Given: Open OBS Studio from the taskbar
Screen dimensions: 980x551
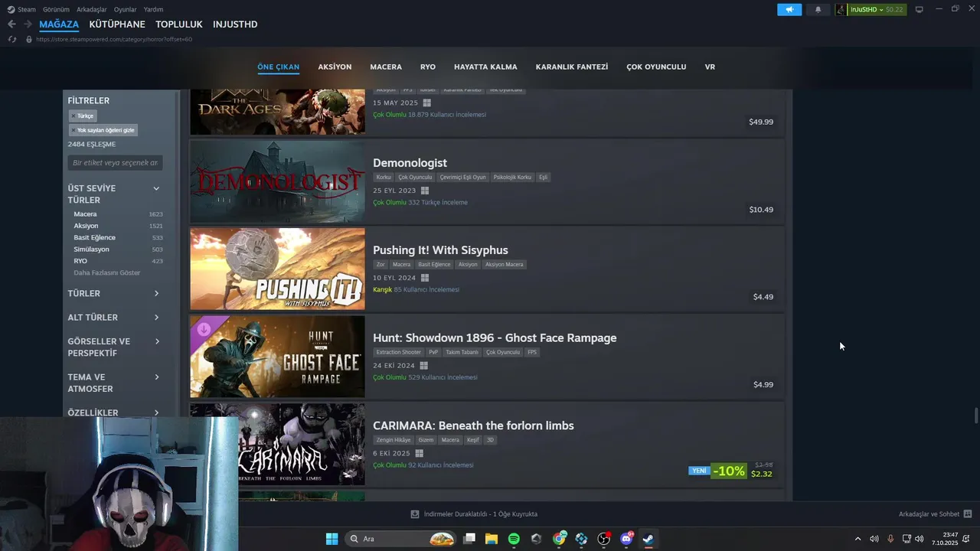Looking at the screenshot, I should pyautogui.click(x=604, y=539).
